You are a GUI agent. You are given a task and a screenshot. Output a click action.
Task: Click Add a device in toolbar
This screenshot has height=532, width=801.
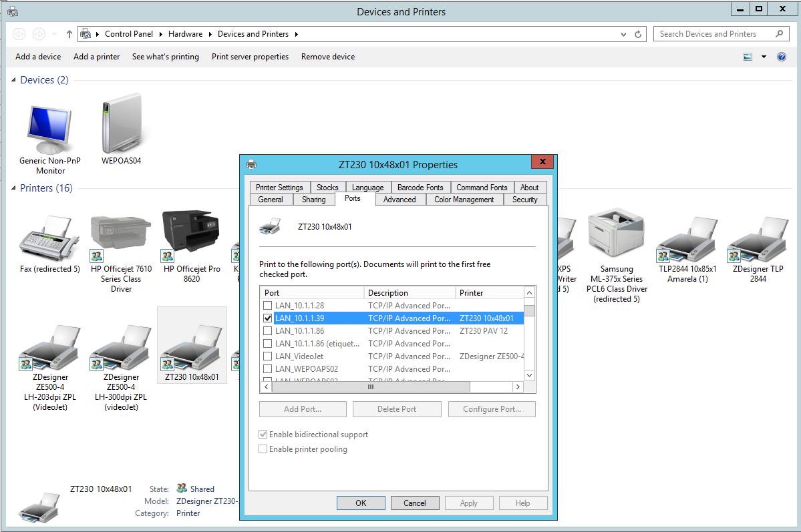pyautogui.click(x=38, y=57)
